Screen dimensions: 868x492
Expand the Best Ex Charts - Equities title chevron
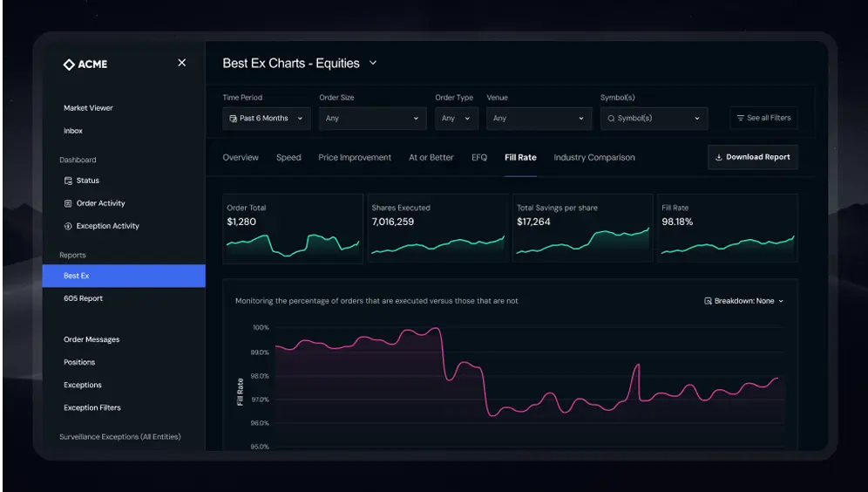click(373, 63)
